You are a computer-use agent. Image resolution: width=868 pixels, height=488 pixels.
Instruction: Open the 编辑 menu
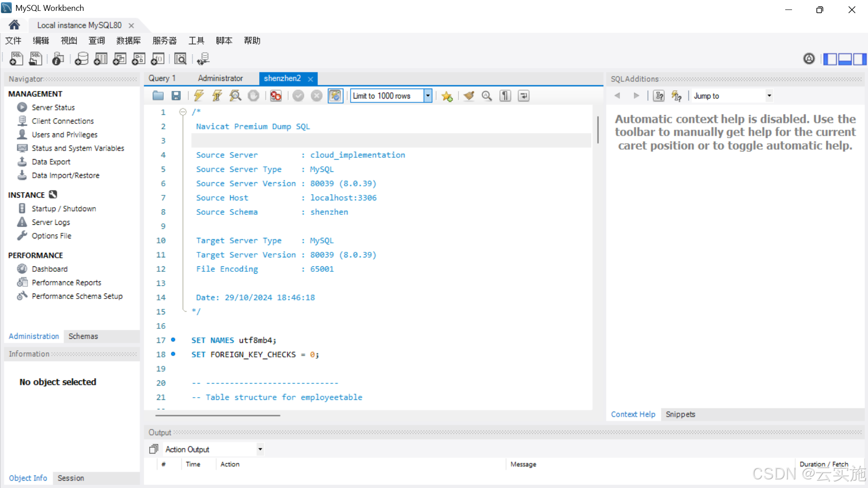point(41,41)
